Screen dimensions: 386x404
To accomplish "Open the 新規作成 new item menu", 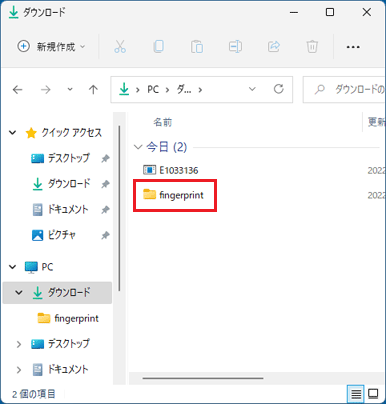I will pyautogui.click(x=51, y=47).
